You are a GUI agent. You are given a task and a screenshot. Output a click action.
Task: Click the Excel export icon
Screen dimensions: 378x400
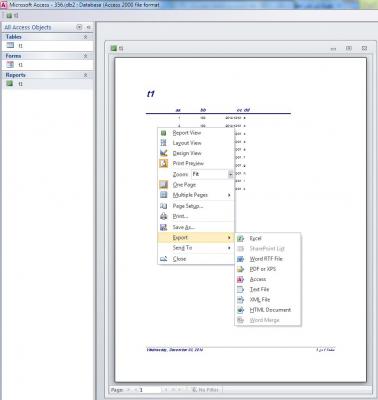click(240, 238)
